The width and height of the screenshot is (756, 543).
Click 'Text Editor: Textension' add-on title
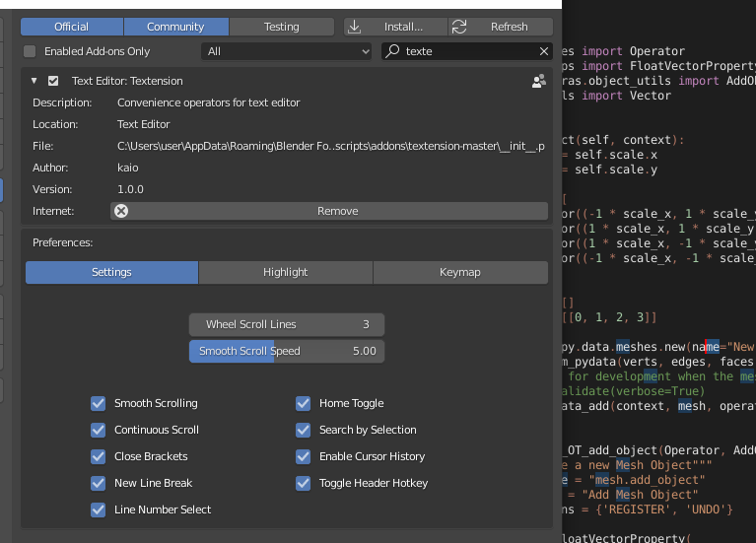coord(127,81)
